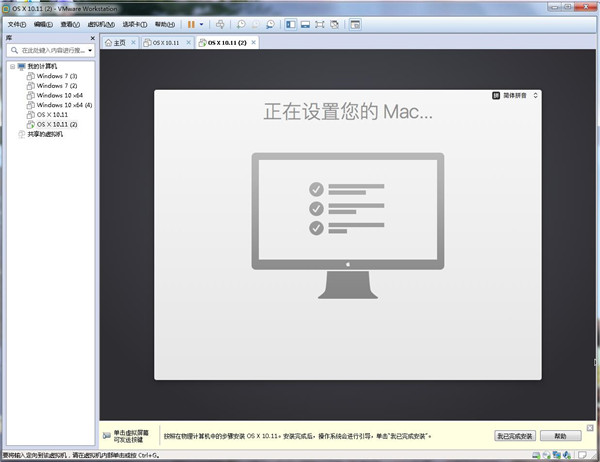Click the input method stepper arrows
Image resolution: width=600 pixels, height=462 pixels.
(535, 95)
